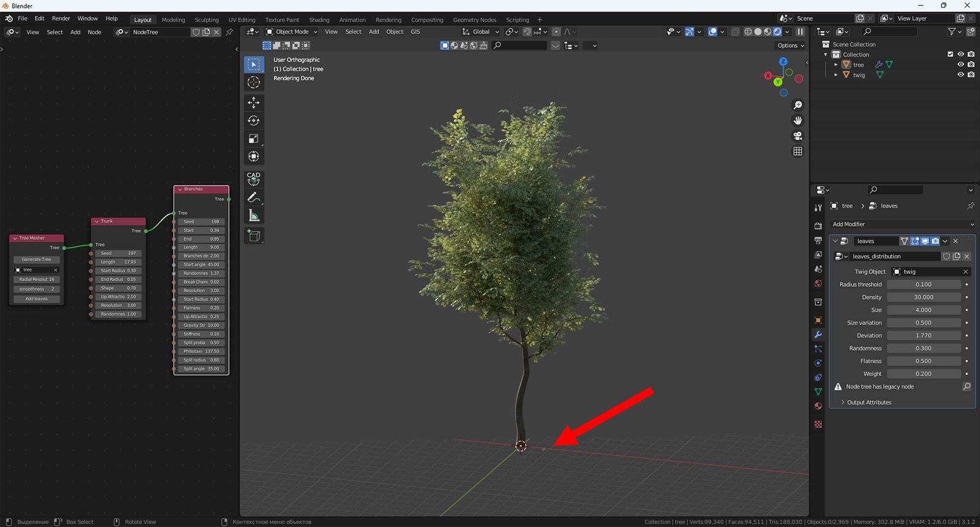Choose the Annotate pencil tool
Image resolution: width=980 pixels, height=527 pixels.
pos(254,197)
